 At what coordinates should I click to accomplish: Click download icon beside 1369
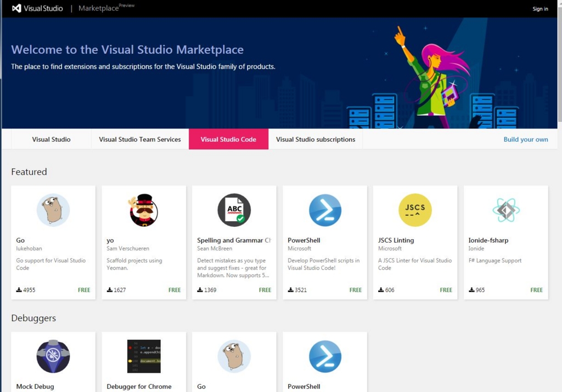click(x=200, y=290)
